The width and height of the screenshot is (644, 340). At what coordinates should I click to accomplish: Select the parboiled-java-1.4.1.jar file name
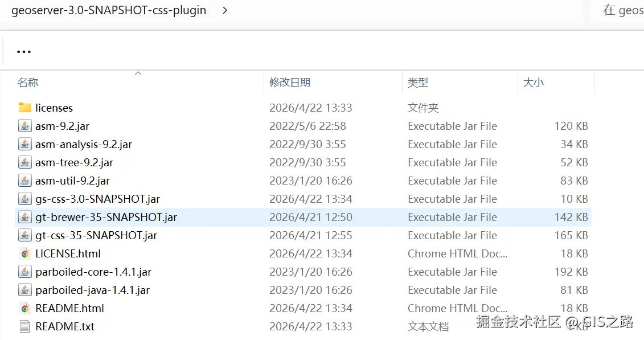click(92, 290)
